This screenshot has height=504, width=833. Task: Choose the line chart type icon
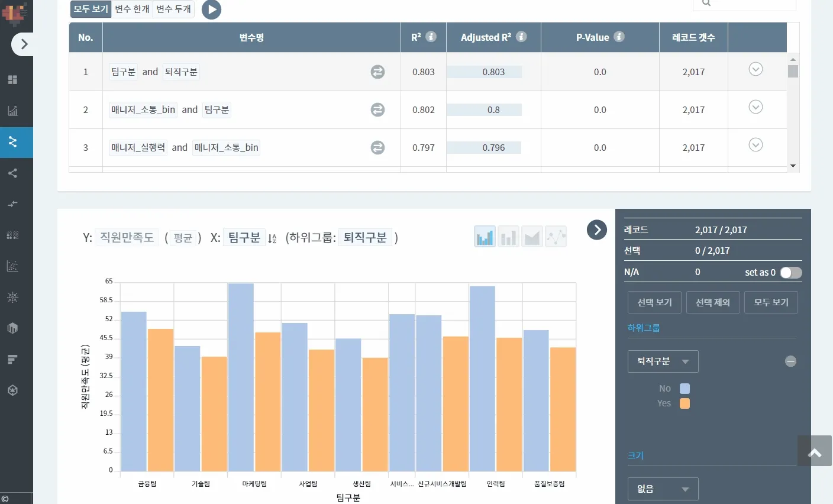[x=556, y=237]
